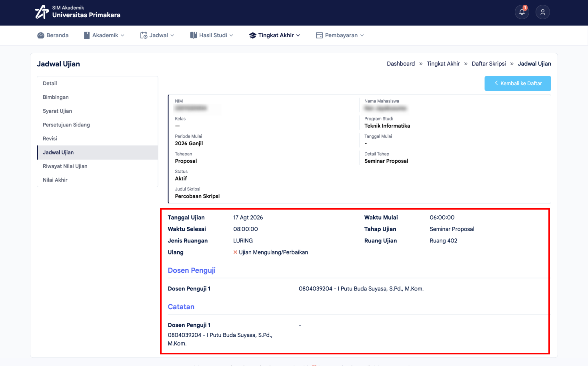Open the Revisi sidebar tab
The height and width of the screenshot is (366, 588).
(x=98, y=138)
